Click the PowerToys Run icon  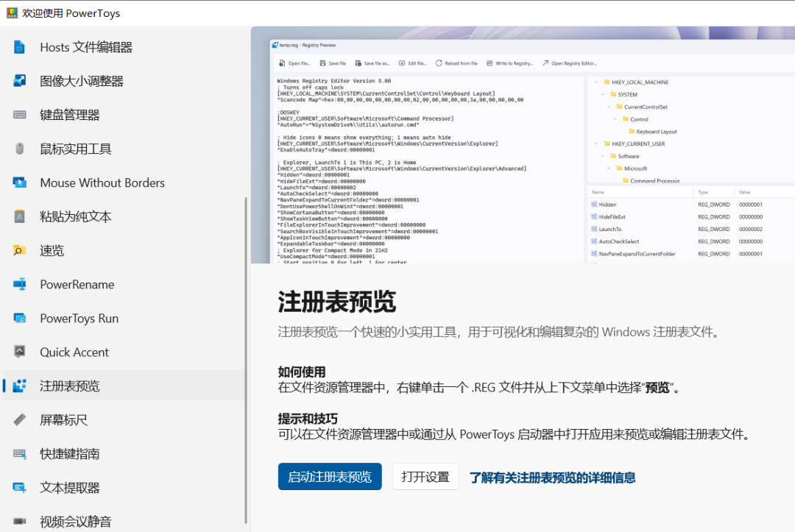tap(19, 319)
